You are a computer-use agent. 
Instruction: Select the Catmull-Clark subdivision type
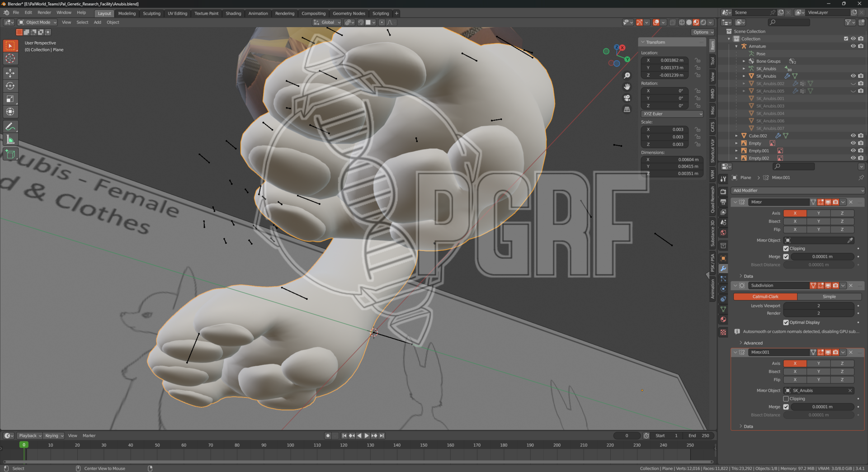pyautogui.click(x=765, y=297)
